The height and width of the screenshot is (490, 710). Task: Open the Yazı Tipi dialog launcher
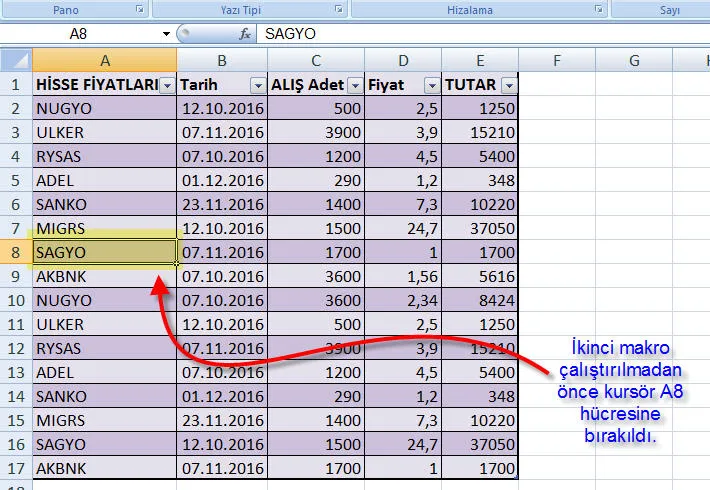339,9
